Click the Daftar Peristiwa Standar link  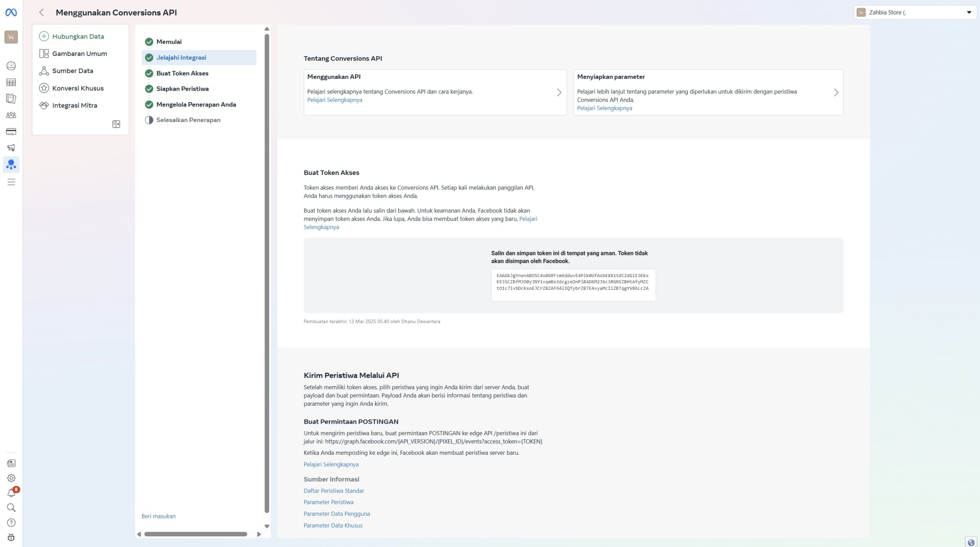click(333, 491)
